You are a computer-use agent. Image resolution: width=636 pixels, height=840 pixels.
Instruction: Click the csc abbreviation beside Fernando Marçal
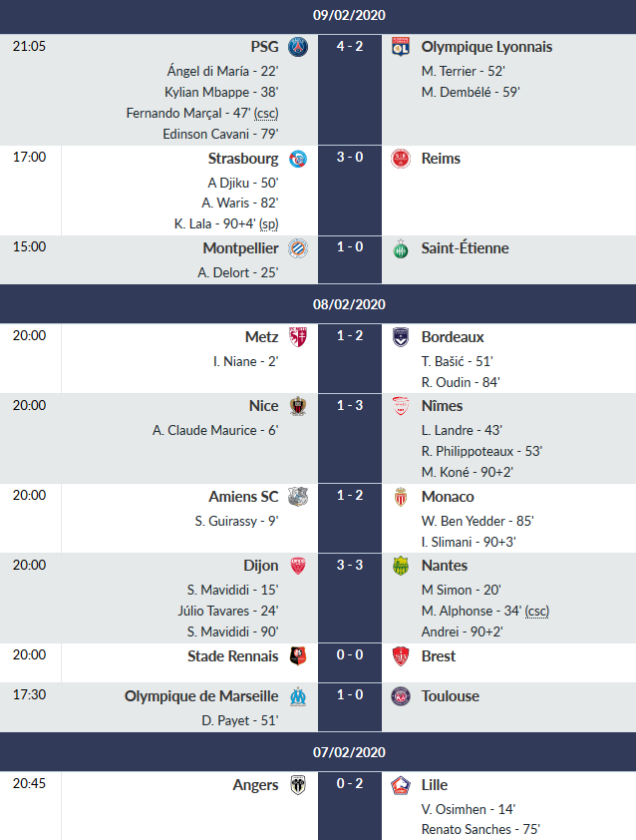(x=266, y=113)
